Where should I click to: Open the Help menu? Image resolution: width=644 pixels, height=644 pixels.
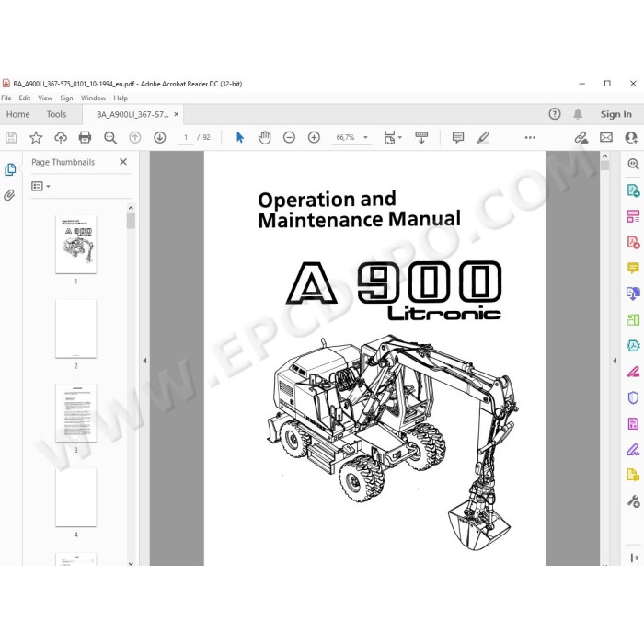(121, 98)
